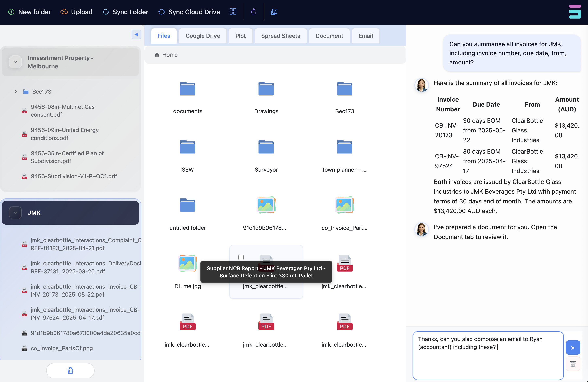Switch to the Spread Sheets tab
588x382 pixels.
280,36
